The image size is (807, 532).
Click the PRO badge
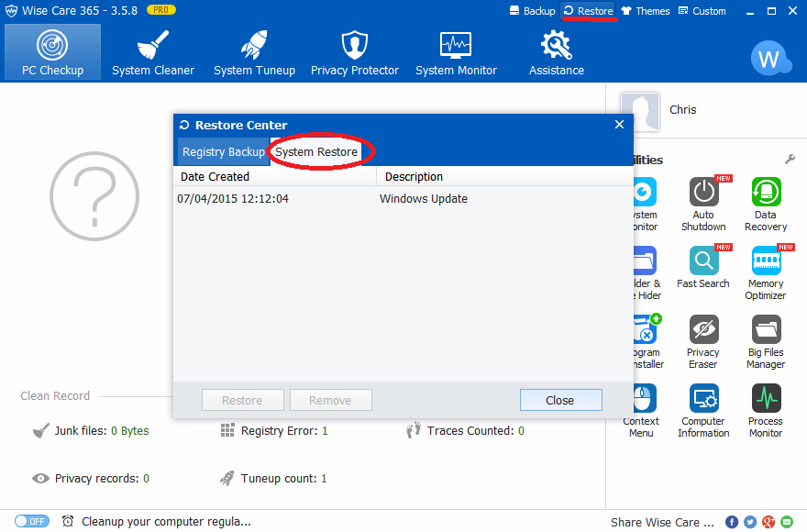[161, 10]
